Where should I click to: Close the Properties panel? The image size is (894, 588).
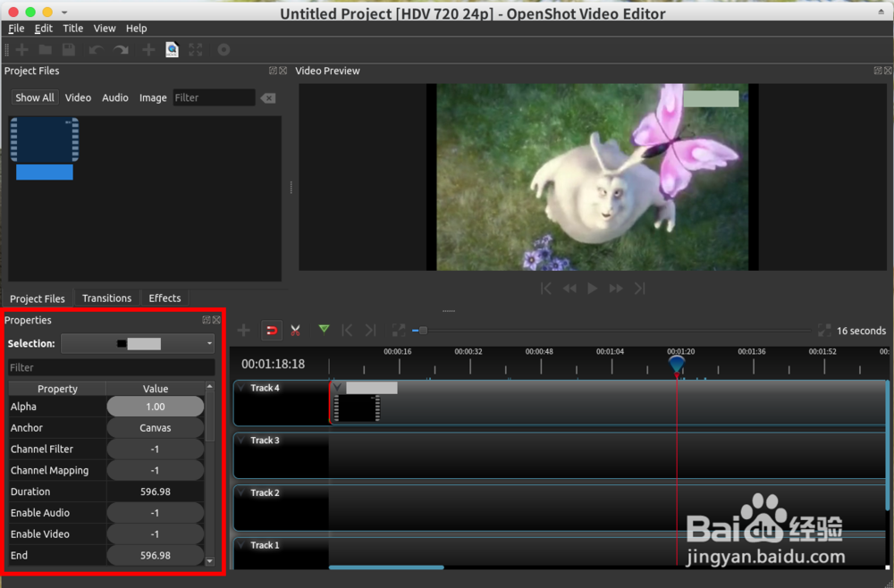[x=216, y=320]
